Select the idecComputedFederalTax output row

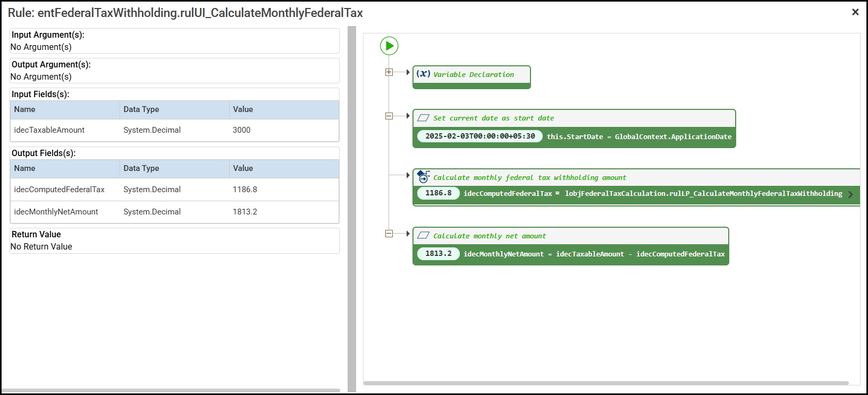tap(174, 190)
